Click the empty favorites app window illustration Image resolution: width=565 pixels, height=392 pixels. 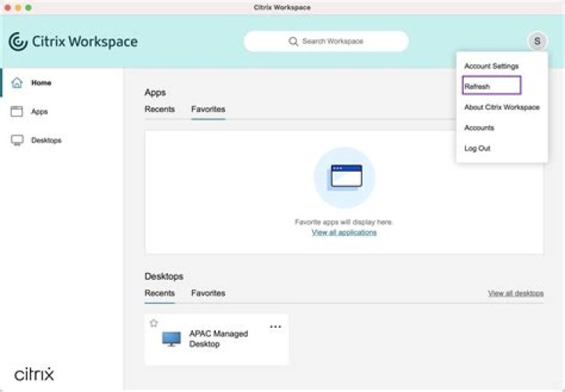(x=344, y=177)
